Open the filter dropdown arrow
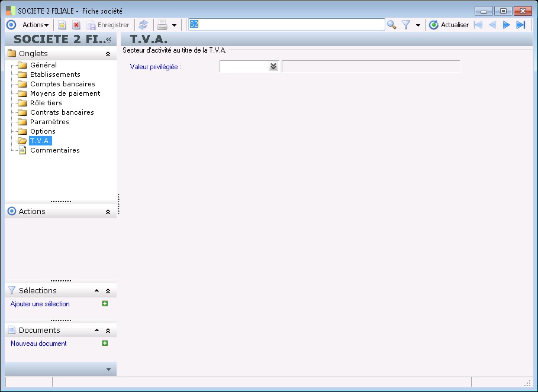This screenshot has height=392, width=538. [418, 25]
